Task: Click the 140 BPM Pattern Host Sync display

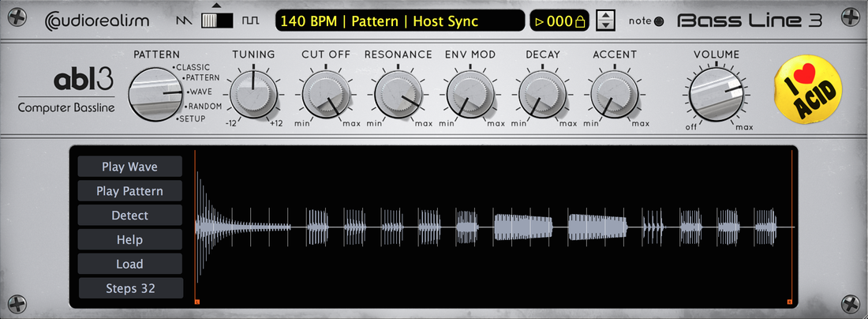Action: pyautogui.click(x=400, y=21)
